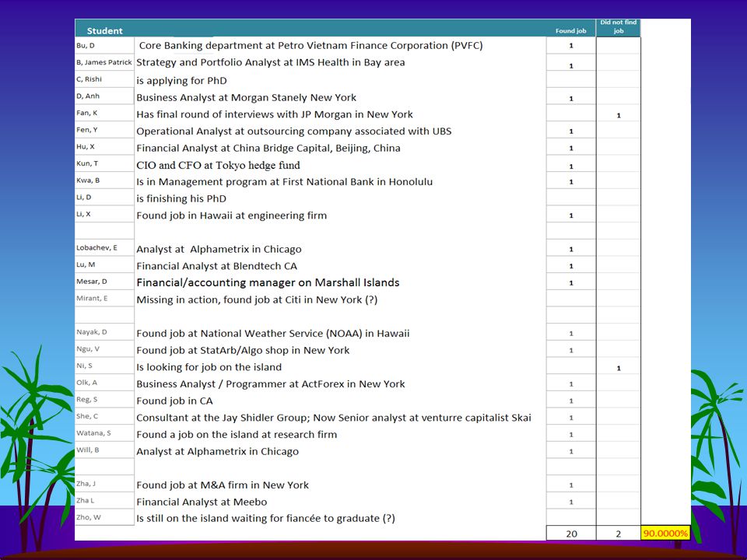The image size is (747, 560).
Task: Click the did-not-find value for Fan, K
Action: click(x=619, y=115)
